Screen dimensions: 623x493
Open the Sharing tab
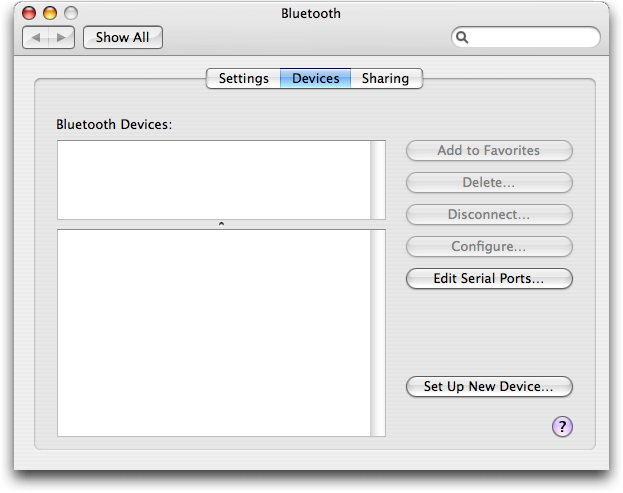385,78
